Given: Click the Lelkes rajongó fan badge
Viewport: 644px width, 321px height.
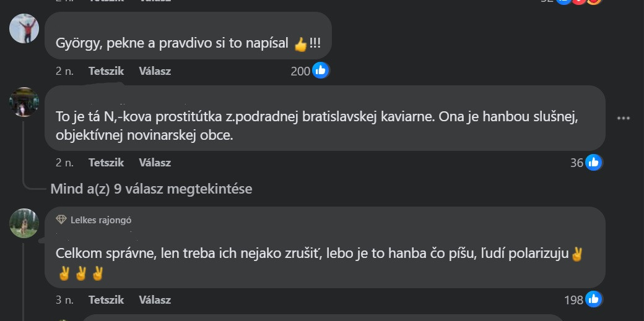Looking at the screenshot, I should click(93, 220).
